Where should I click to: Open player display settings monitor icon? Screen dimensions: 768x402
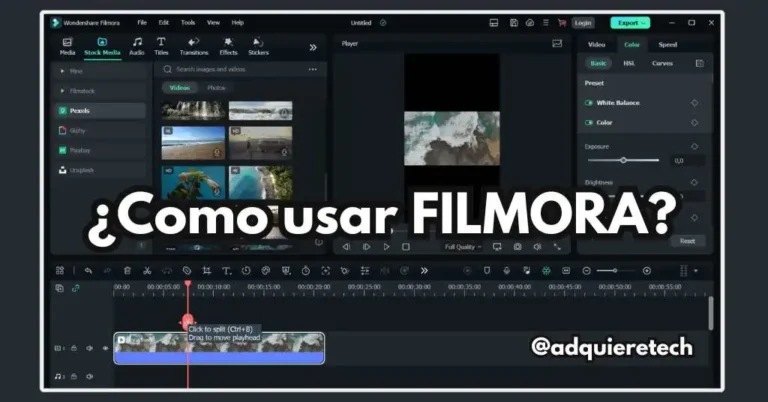click(497, 247)
